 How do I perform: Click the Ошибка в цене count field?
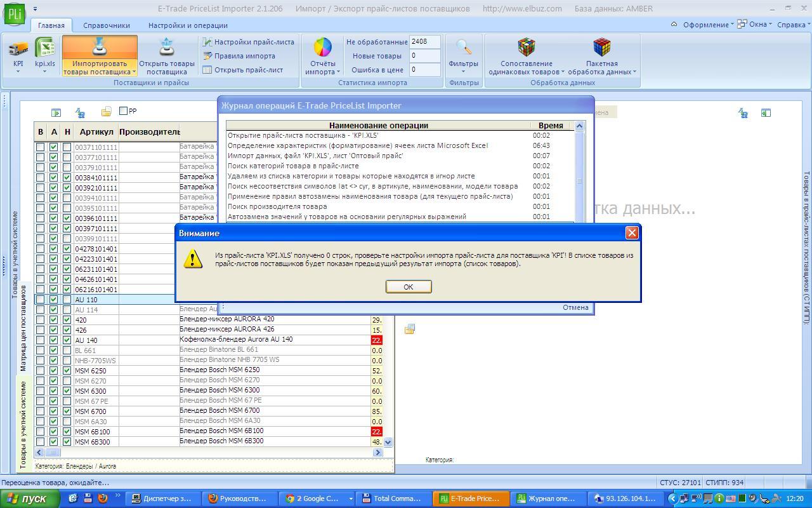pyautogui.click(x=425, y=70)
